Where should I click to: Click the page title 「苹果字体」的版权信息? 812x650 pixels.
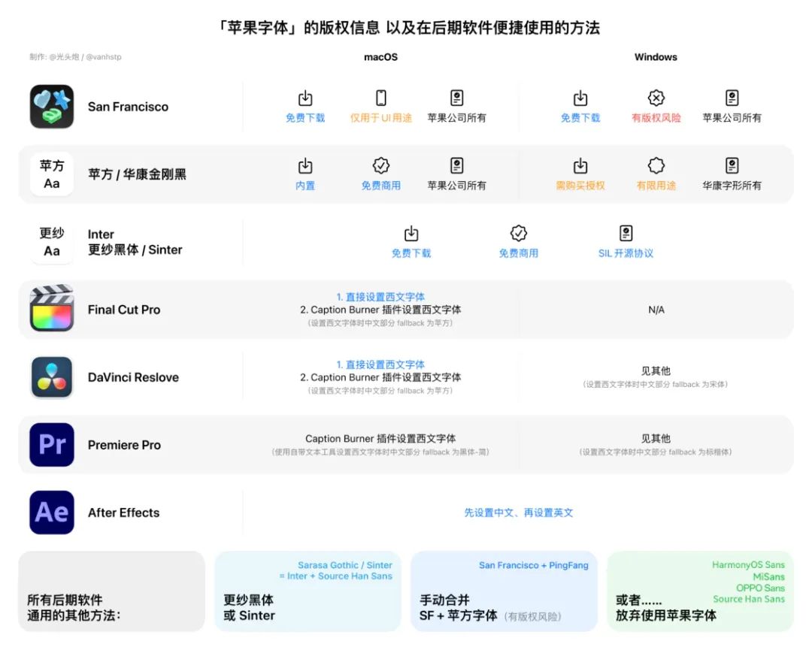coord(298,28)
